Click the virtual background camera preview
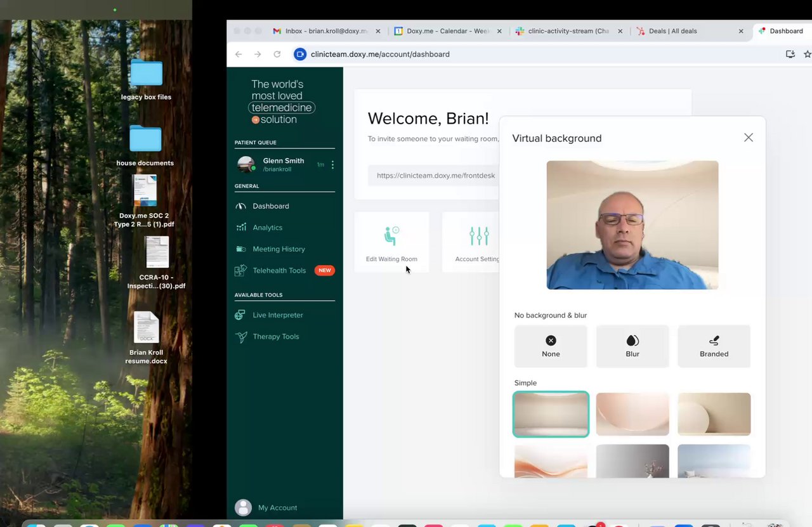 [632, 225]
